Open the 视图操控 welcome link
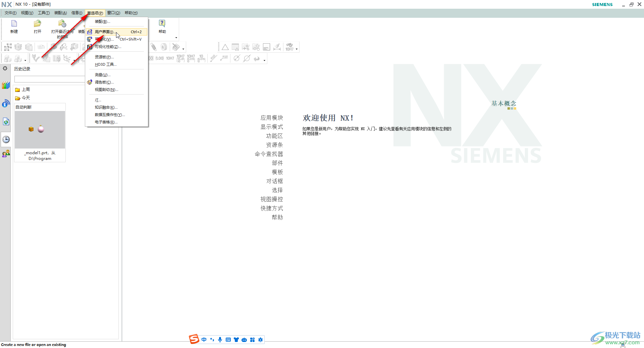This screenshot has width=644, height=348. [272, 199]
